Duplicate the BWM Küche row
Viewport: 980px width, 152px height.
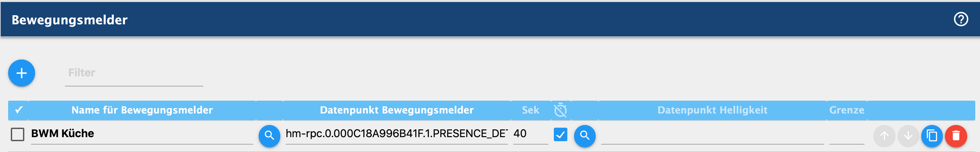coord(932,136)
